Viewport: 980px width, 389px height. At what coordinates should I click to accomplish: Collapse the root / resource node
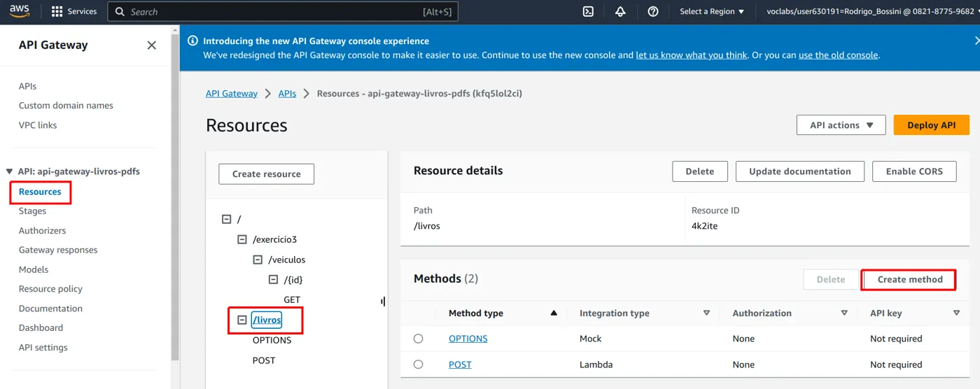(226, 219)
